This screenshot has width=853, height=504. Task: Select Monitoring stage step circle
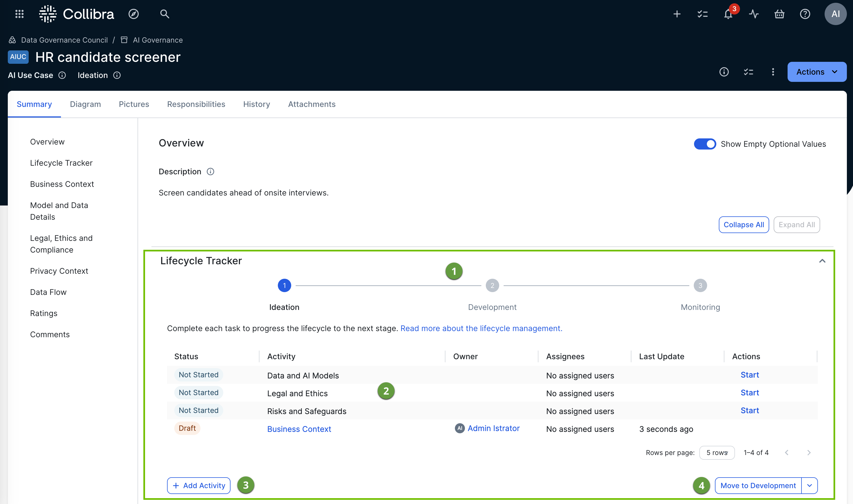(x=700, y=286)
